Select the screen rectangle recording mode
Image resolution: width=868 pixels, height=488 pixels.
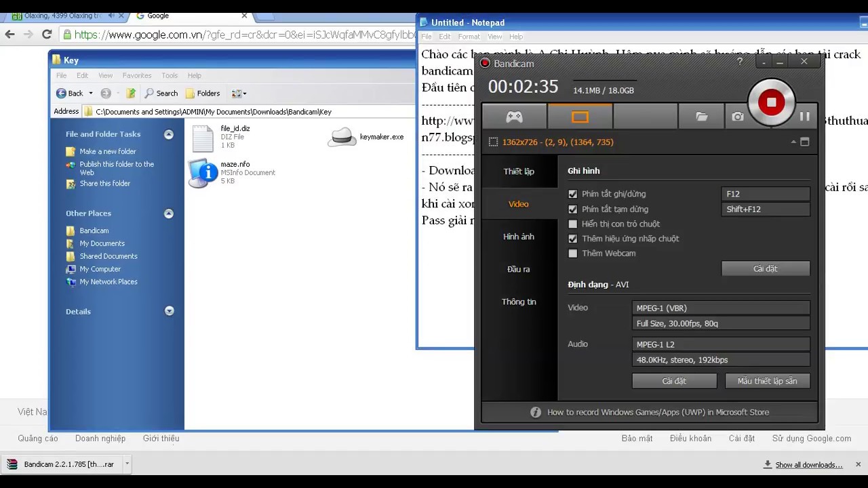coord(580,117)
